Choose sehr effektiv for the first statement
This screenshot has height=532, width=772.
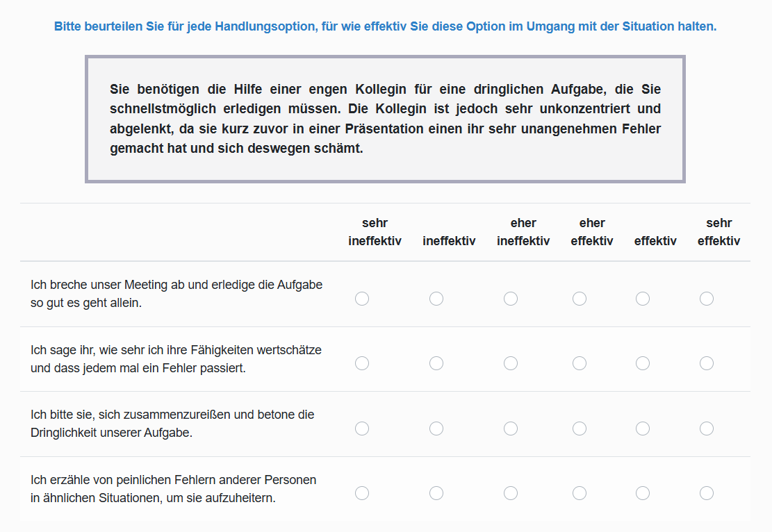point(706,298)
